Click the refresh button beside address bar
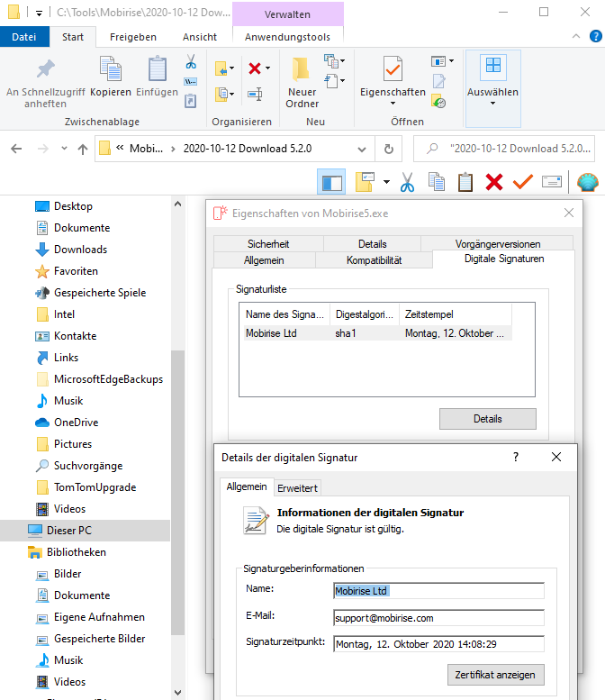Screen dimensions: 605x700 coord(388,149)
